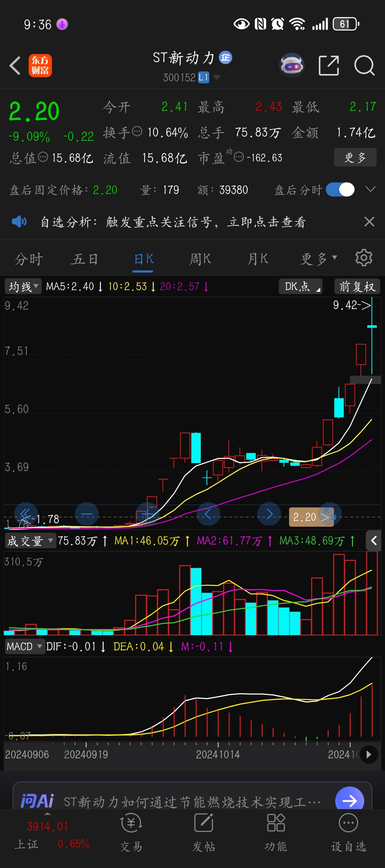Image resolution: width=385 pixels, height=868 pixels.
Task: Tap the 20241014 date label
Action: pyautogui.click(x=218, y=754)
